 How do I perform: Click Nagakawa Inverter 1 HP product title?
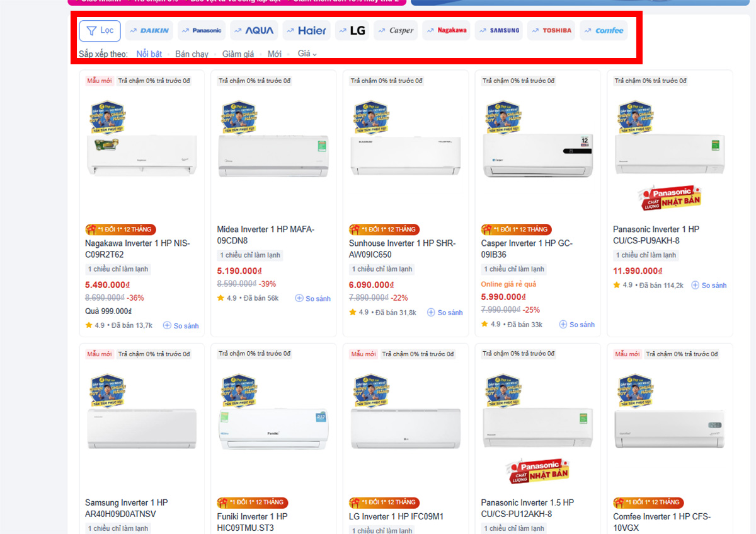137,249
